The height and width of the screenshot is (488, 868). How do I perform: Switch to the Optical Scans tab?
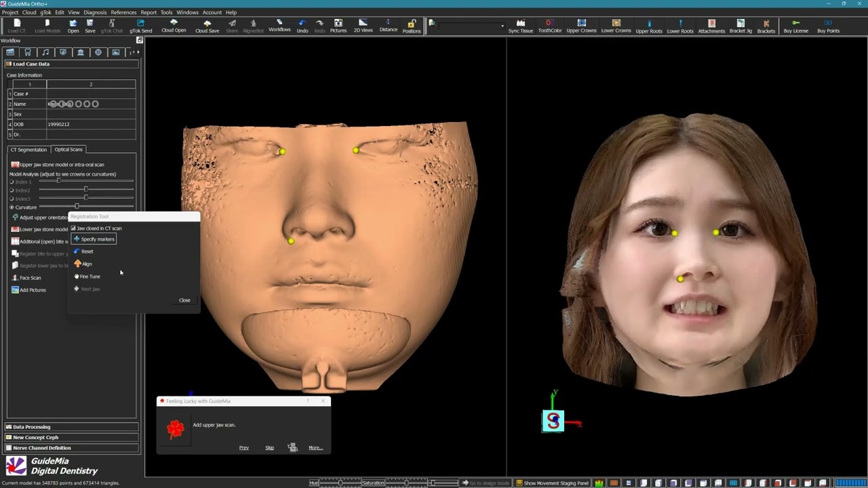pyautogui.click(x=68, y=149)
